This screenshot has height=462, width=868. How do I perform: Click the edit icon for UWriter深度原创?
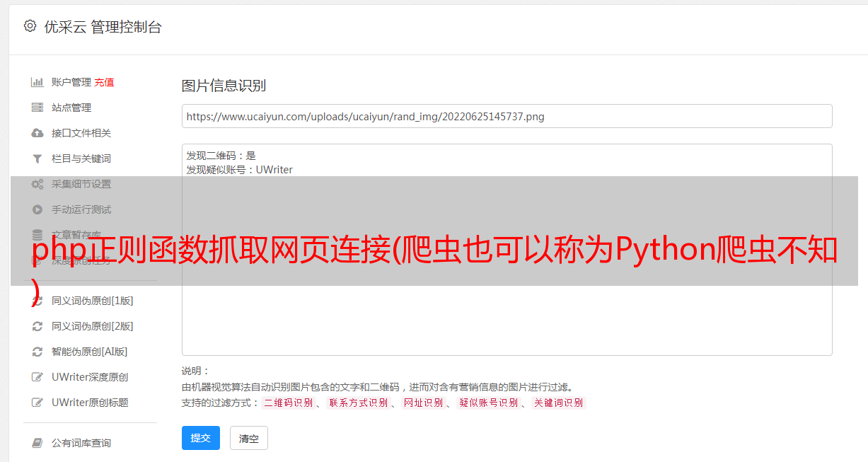[37, 377]
